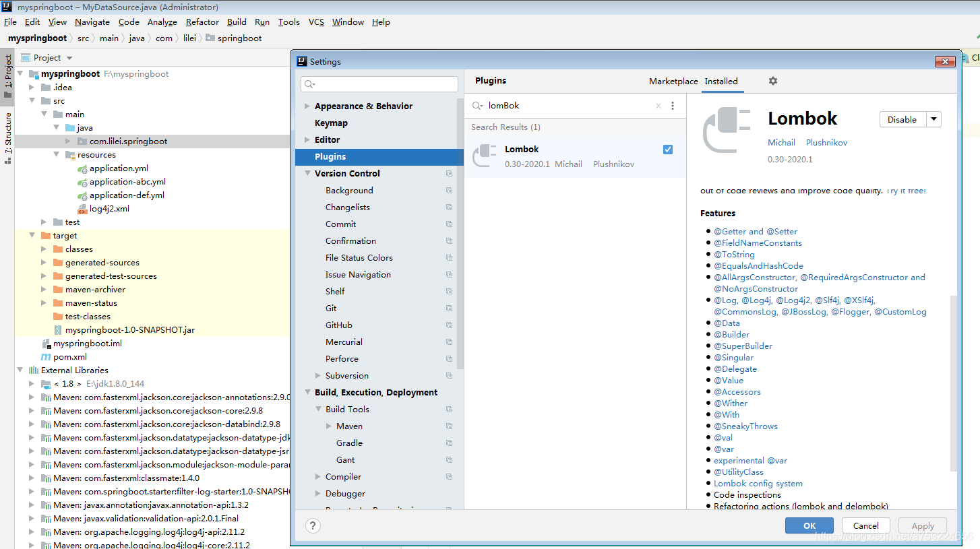Click project-level icon beside Version Control

449,174
